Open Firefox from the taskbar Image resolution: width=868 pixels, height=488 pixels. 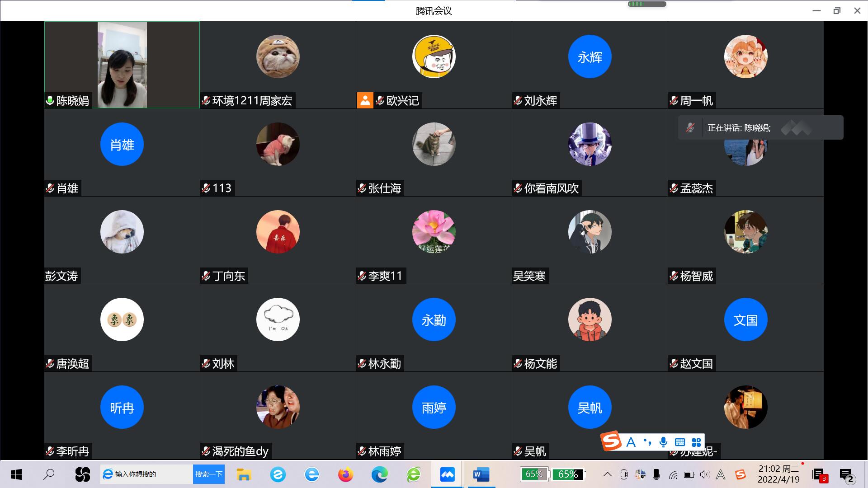pyautogui.click(x=345, y=474)
